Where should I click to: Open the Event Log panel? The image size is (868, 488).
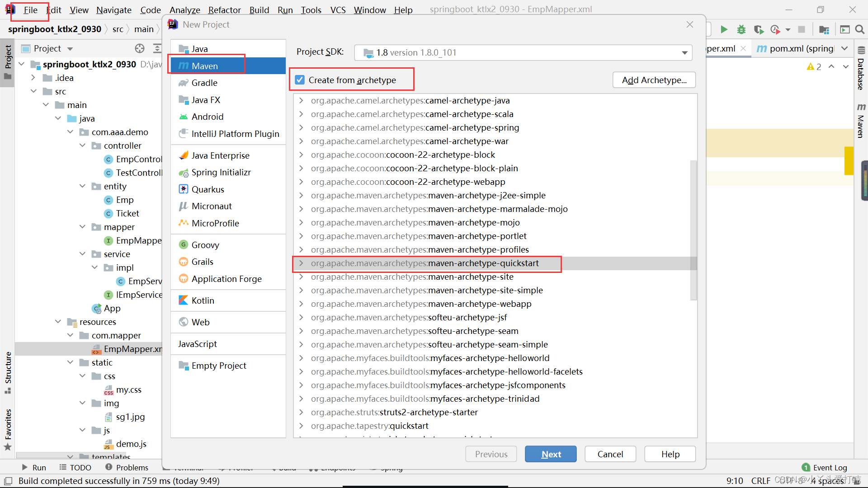(x=824, y=468)
